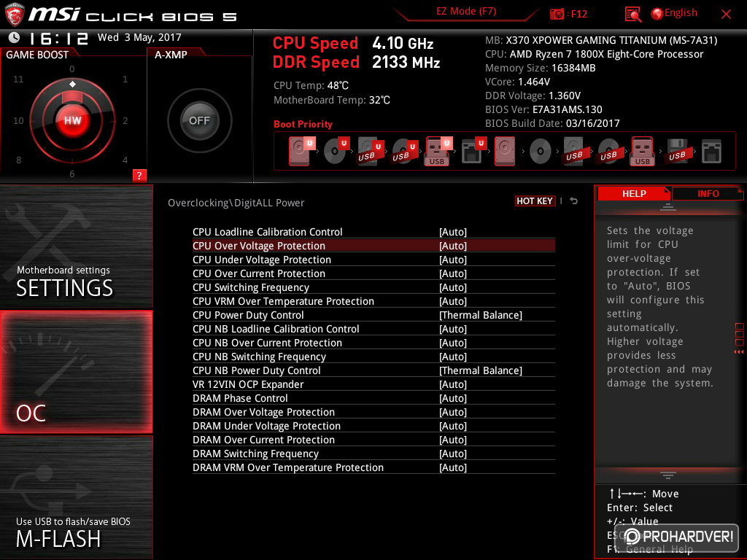Select the UEFI hard disk boot device
747x560 pixels.
coord(301,151)
